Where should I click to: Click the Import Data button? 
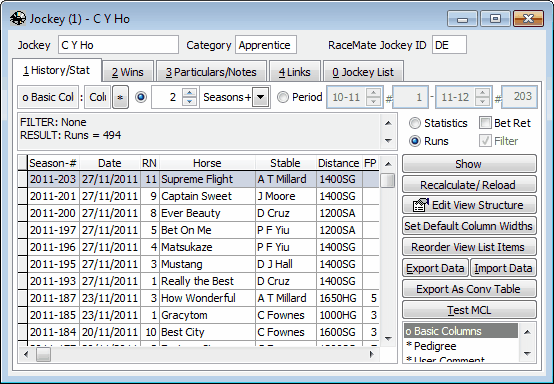(x=503, y=268)
